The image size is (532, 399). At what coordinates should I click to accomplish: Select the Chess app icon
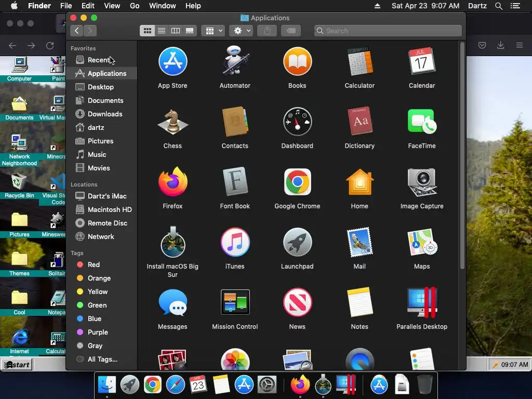[172, 122]
